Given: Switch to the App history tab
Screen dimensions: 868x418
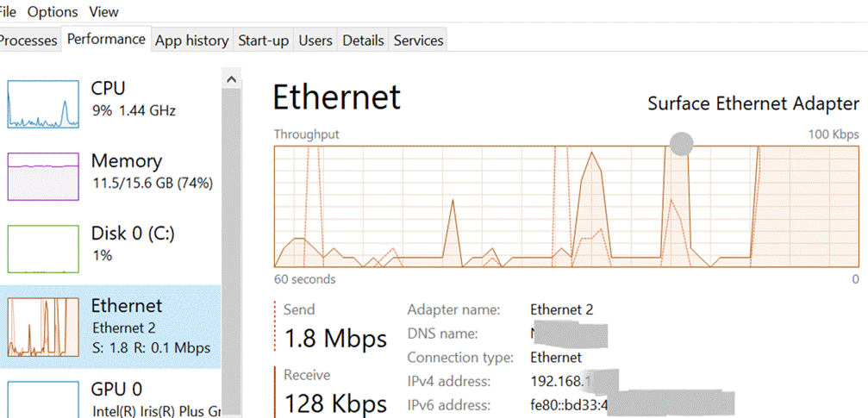Looking at the screenshot, I should [x=191, y=41].
